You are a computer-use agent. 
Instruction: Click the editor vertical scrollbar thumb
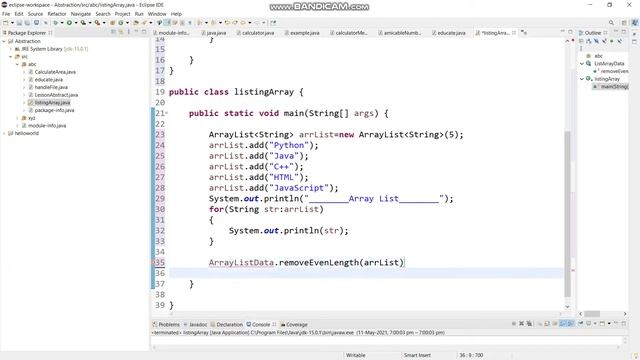tap(567, 214)
